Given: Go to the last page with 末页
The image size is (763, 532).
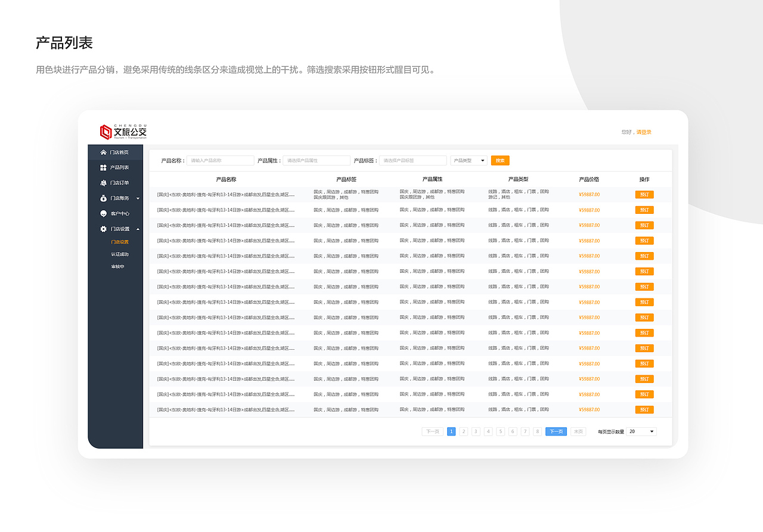Looking at the screenshot, I should pyautogui.click(x=578, y=431).
